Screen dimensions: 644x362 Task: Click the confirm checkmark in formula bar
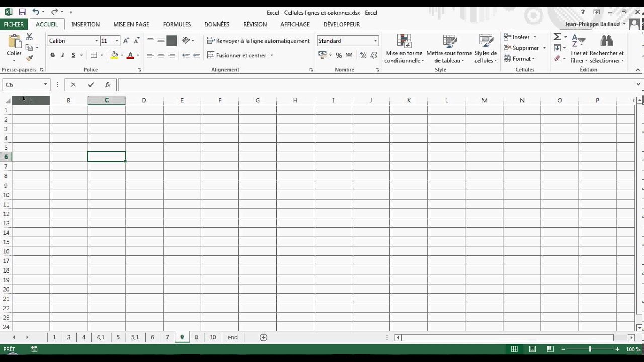tap(91, 85)
